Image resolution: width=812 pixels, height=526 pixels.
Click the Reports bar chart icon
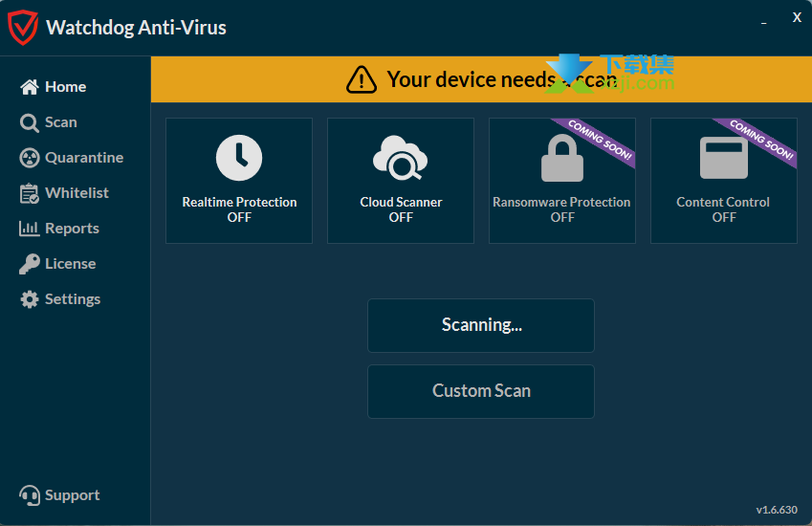click(x=29, y=229)
